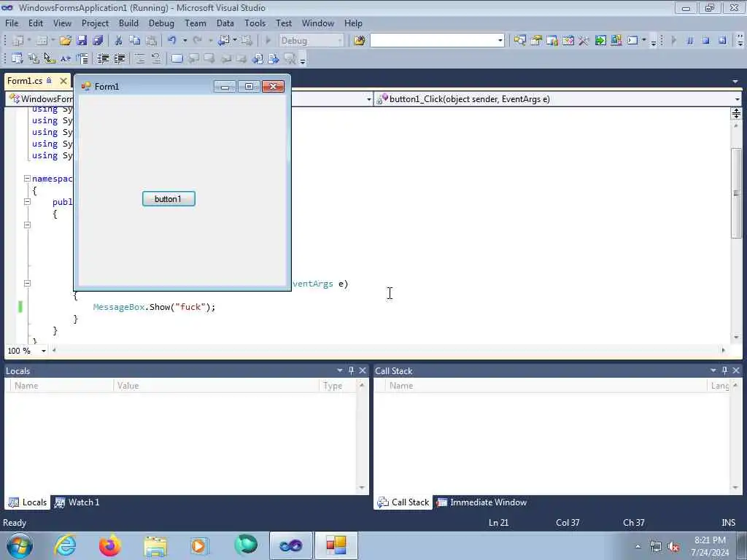Open the Extension Manager icon

coord(616,41)
